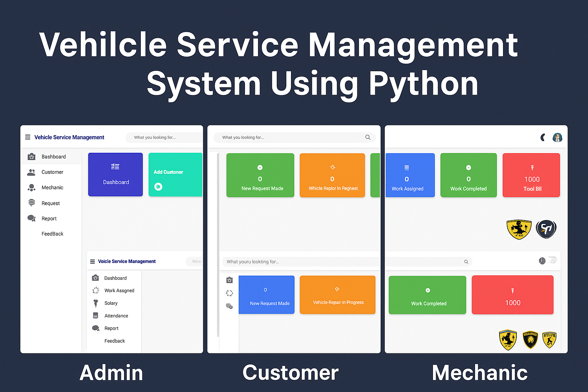Click the dark round badge logo beside yellow shield
Viewport: 588px width, 392px height.
coord(546,229)
